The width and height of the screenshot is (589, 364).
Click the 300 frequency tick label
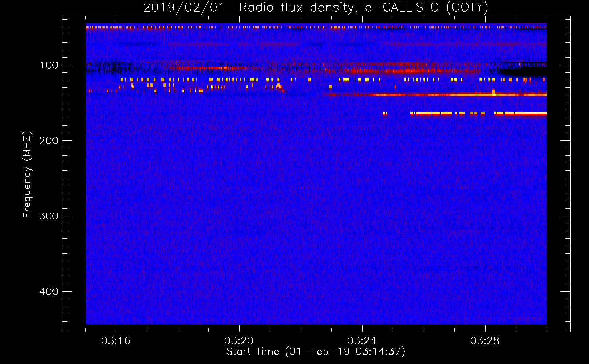pyautogui.click(x=49, y=216)
